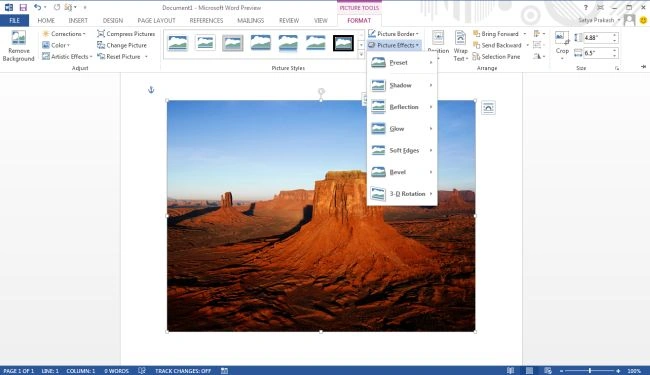Screen dimensions: 650x375
Task: Switch to the INSERT tab
Action: point(78,20)
